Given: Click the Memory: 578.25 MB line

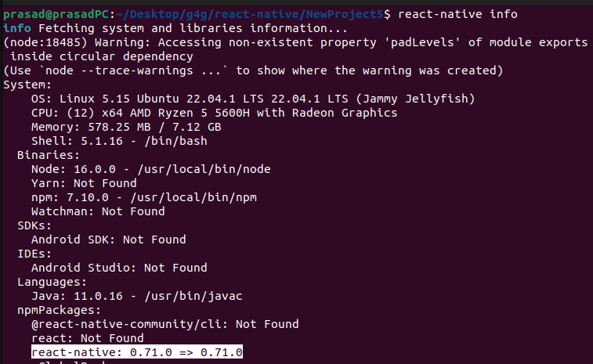Looking at the screenshot, I should (126, 127).
